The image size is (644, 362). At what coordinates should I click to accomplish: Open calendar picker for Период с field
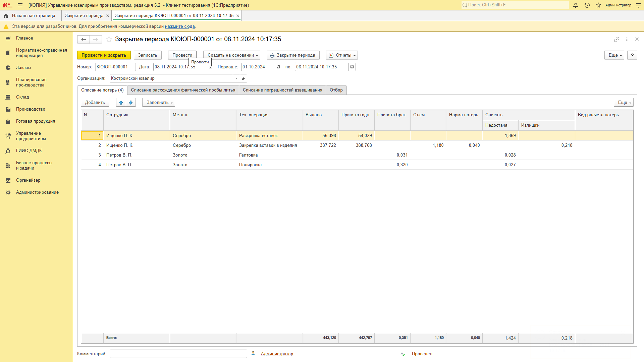tap(278, 67)
